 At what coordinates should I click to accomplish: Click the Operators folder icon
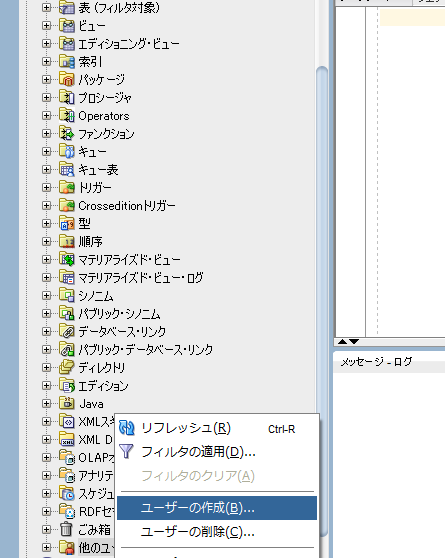coord(67,116)
